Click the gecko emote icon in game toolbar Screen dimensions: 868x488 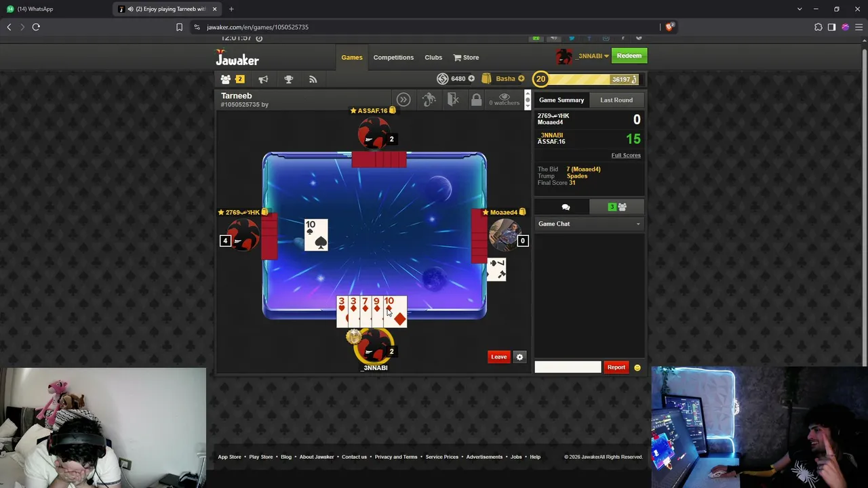pyautogui.click(x=429, y=100)
